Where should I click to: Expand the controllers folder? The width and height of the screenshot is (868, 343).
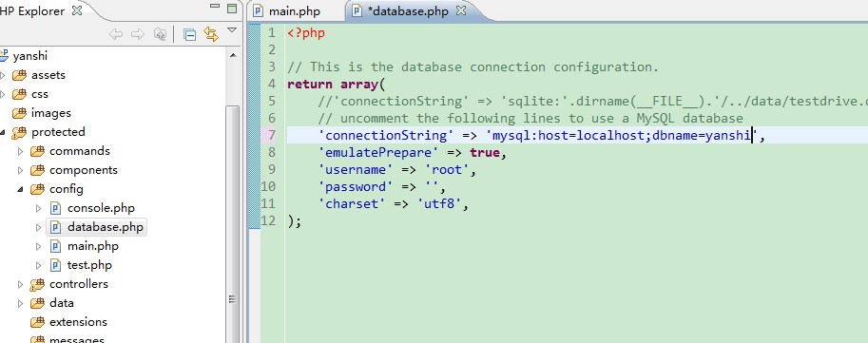coord(21,284)
